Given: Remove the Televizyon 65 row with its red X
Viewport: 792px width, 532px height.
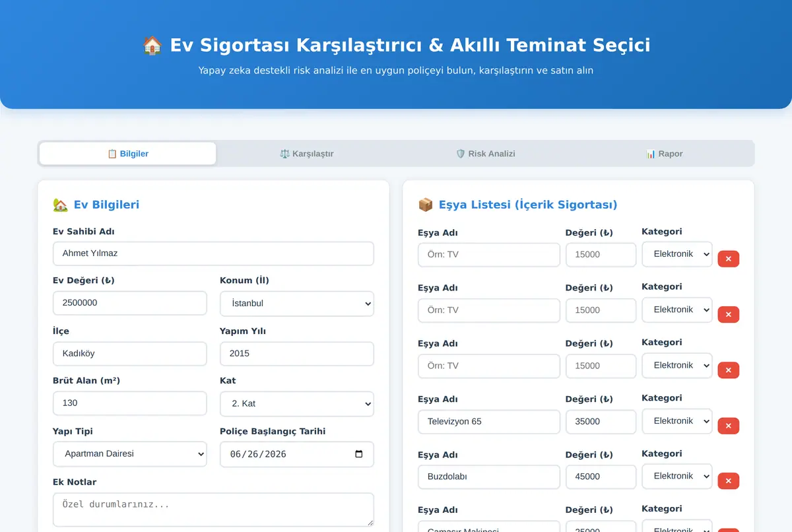Looking at the screenshot, I should 729,426.
